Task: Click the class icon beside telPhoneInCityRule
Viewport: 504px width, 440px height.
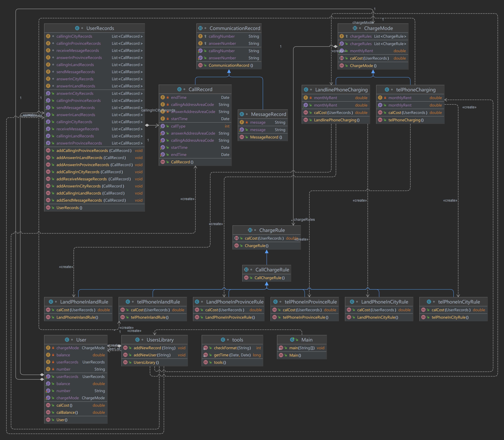Action: pos(429,302)
